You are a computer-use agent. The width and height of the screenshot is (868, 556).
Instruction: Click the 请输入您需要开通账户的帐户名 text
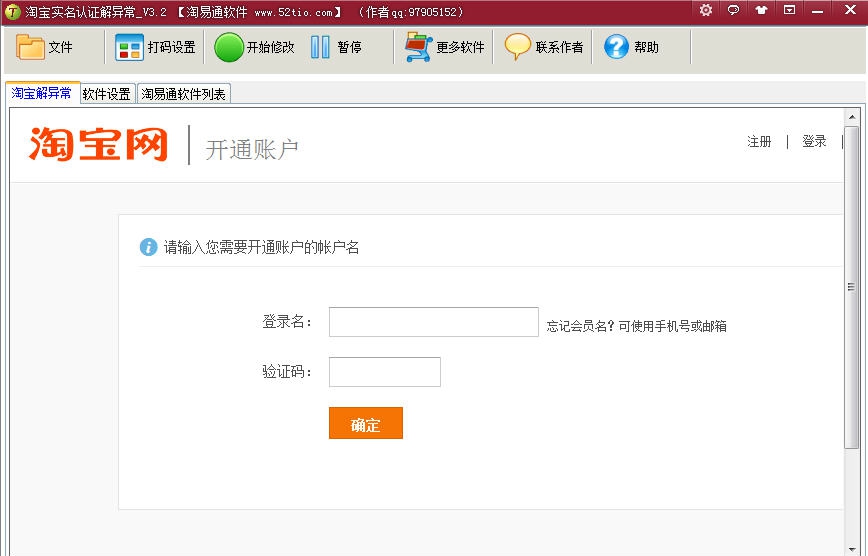pyautogui.click(x=261, y=247)
